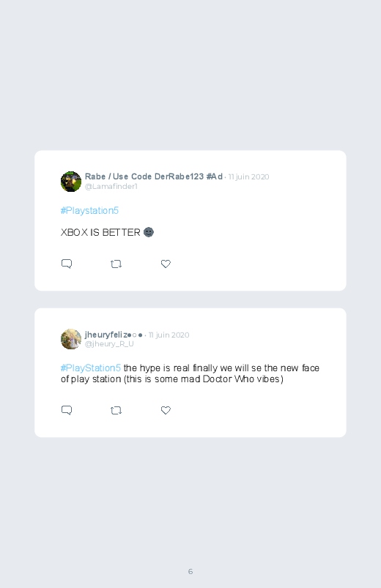Retweet the XBOX IS BETTER tweet
Viewport: 381px width, 588px height.
pyautogui.click(x=116, y=264)
